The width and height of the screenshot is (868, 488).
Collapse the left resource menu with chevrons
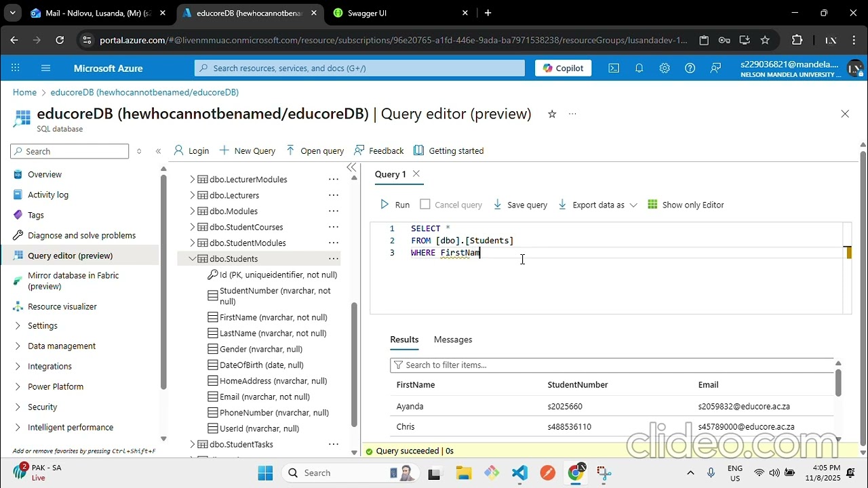pyautogui.click(x=158, y=151)
